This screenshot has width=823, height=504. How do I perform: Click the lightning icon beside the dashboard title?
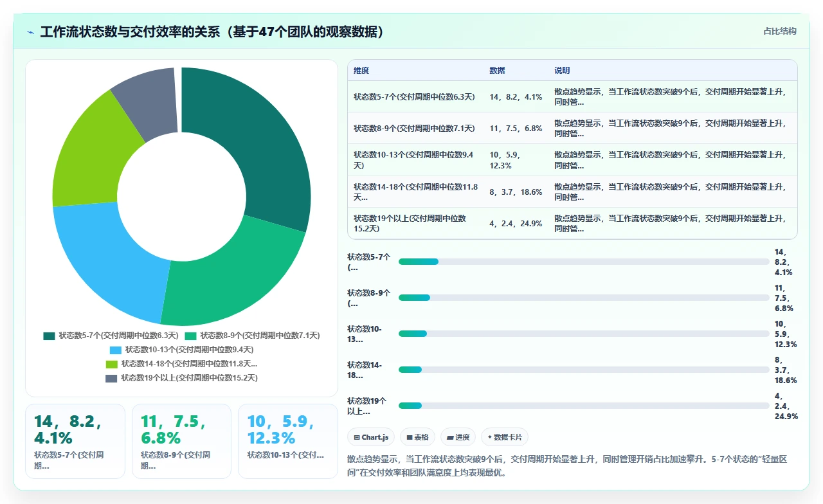tap(31, 32)
